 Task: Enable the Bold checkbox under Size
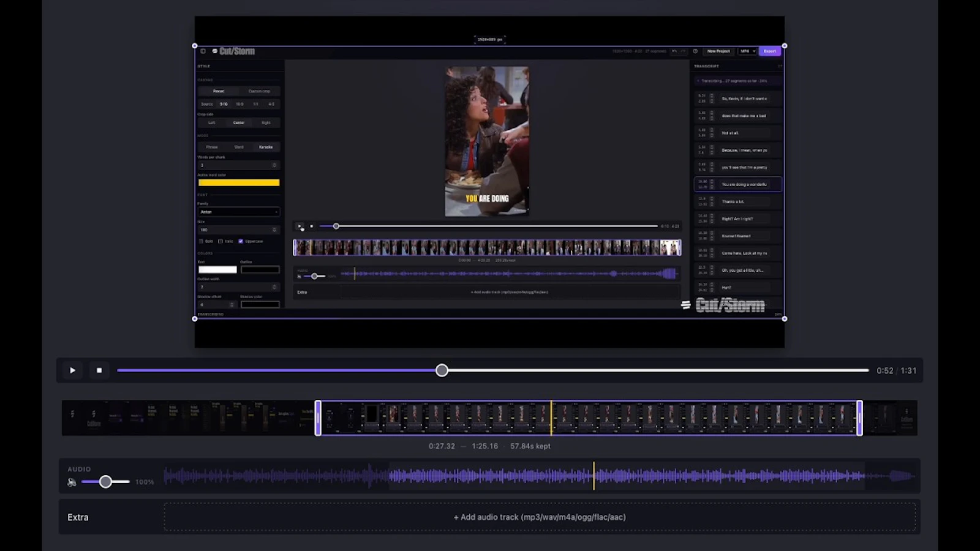click(201, 241)
